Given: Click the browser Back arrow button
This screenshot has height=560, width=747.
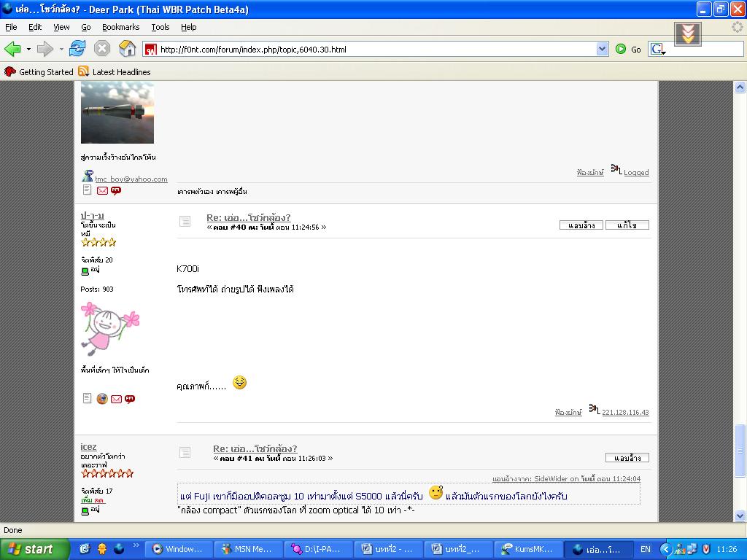Looking at the screenshot, I should (13, 49).
